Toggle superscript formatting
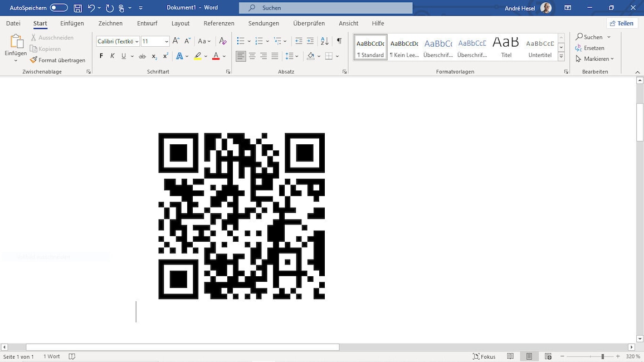The image size is (644, 362). 165,56
